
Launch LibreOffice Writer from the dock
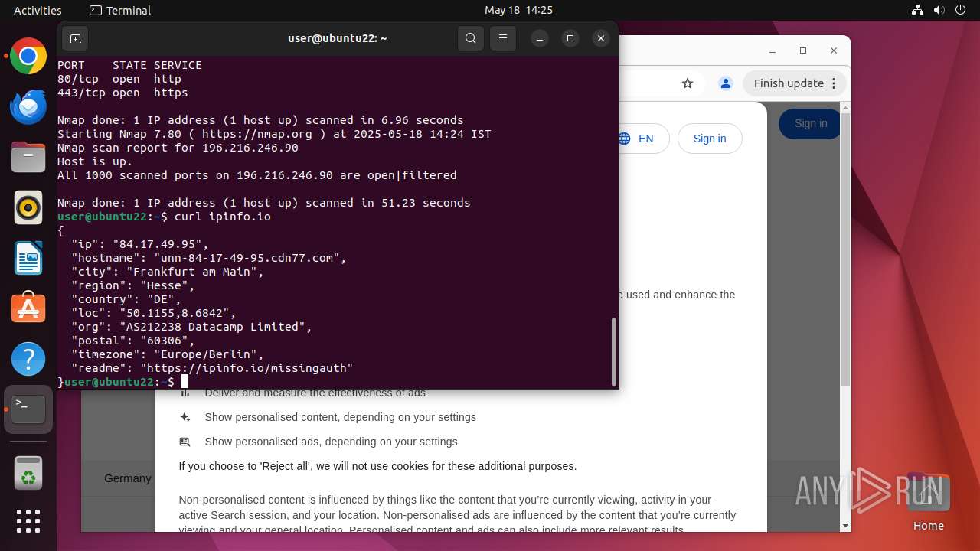(28, 258)
